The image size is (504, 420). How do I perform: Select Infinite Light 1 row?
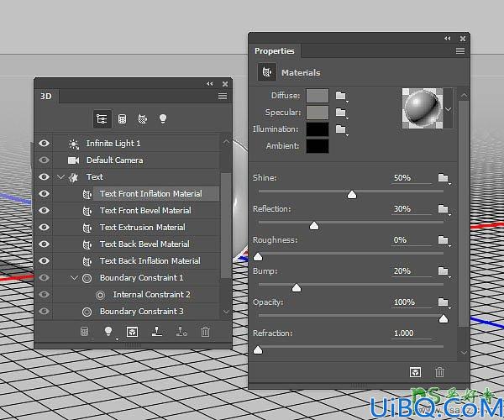coord(137,144)
